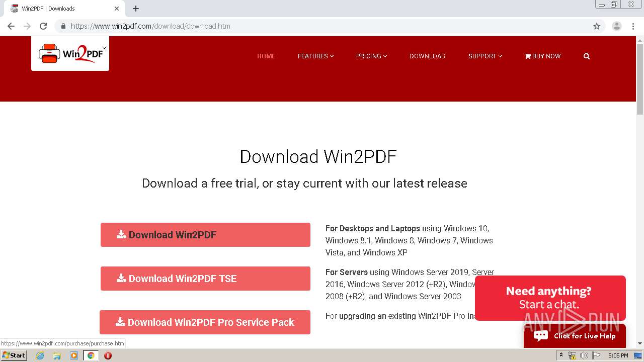The image size is (644, 362).
Task: Click the address bar URL field
Action: 322,26
